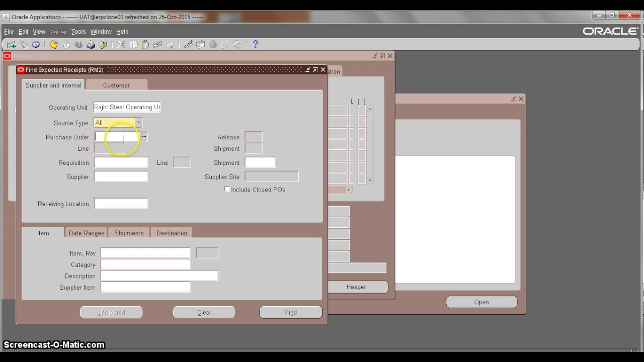Click Header button in Receipts window
Image resolution: width=644 pixels, height=362 pixels.
356,287
